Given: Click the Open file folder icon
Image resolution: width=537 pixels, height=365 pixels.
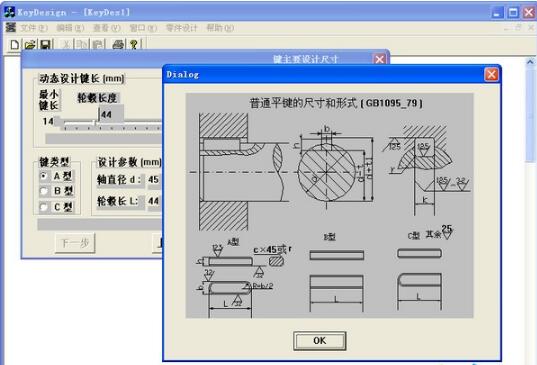Looking at the screenshot, I should click(30, 45).
